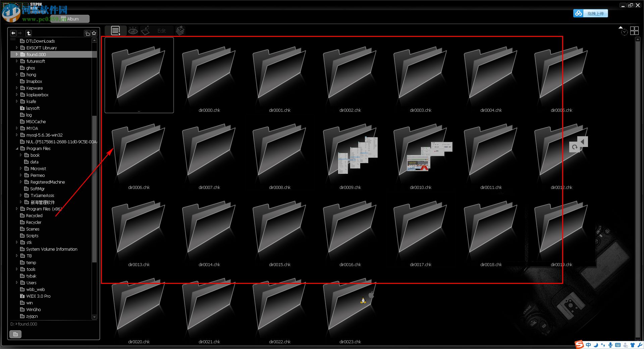Open the layered stack batch tool
This screenshot has height=349, width=644.
click(180, 31)
